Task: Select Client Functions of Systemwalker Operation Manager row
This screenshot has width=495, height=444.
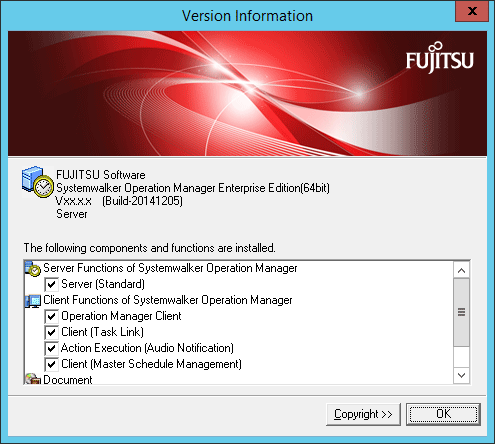Action: pyautogui.click(x=168, y=300)
